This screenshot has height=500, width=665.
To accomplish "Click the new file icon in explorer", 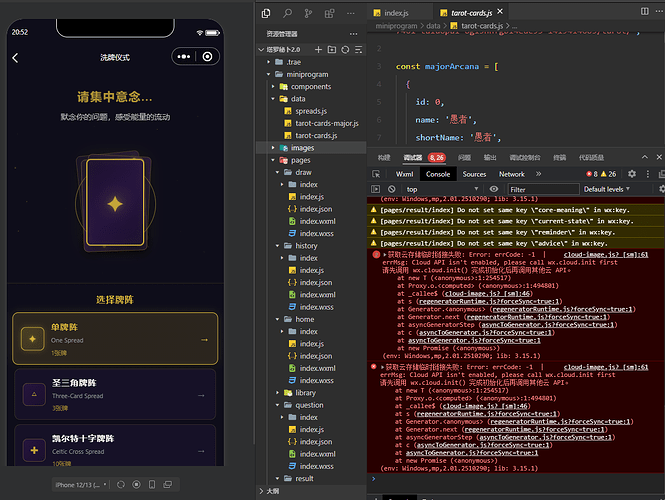I will pos(318,50).
